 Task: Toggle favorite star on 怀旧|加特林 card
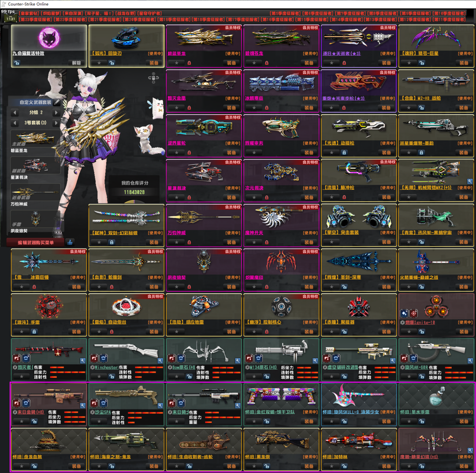[x=331, y=466]
